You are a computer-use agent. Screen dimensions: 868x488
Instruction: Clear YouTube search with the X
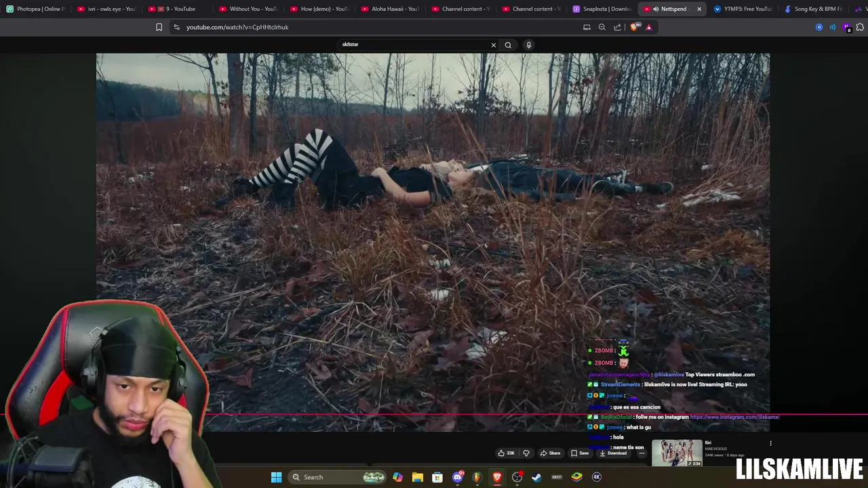pos(493,45)
